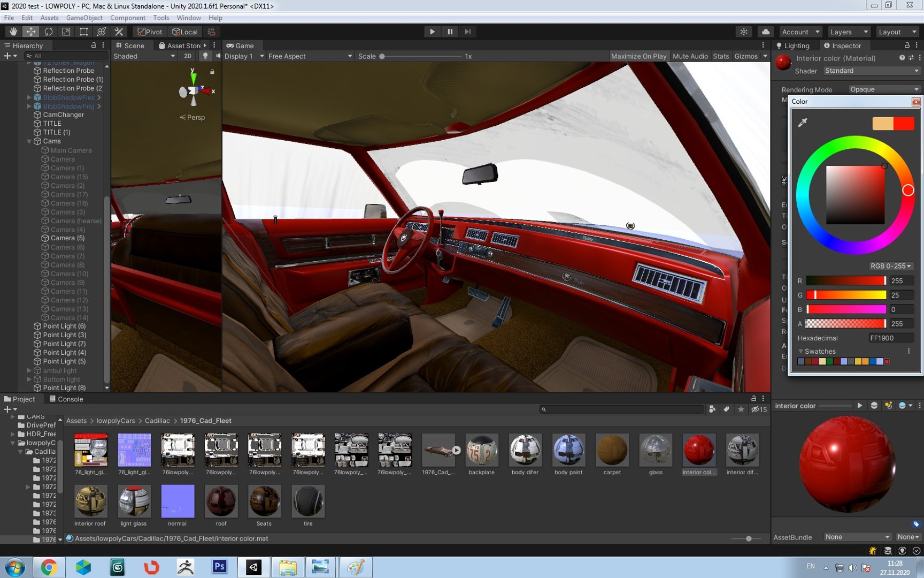Open Collab services sun icon
924x578 pixels.
[x=744, y=32]
